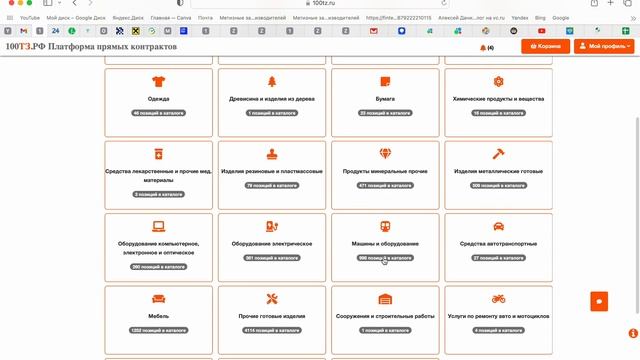Click the hammer icon for Изделия металлические
This screenshot has width=640, height=360.
pyautogui.click(x=498, y=154)
